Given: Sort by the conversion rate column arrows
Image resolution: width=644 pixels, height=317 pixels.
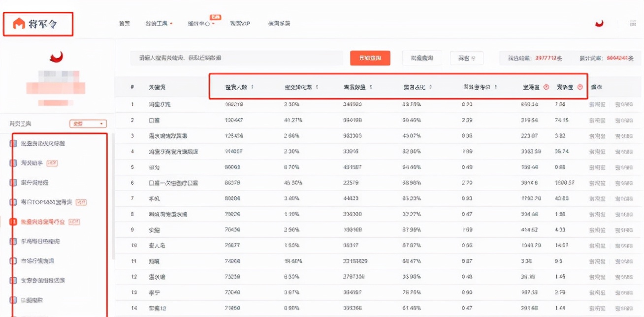Looking at the screenshot, I should [x=317, y=87].
